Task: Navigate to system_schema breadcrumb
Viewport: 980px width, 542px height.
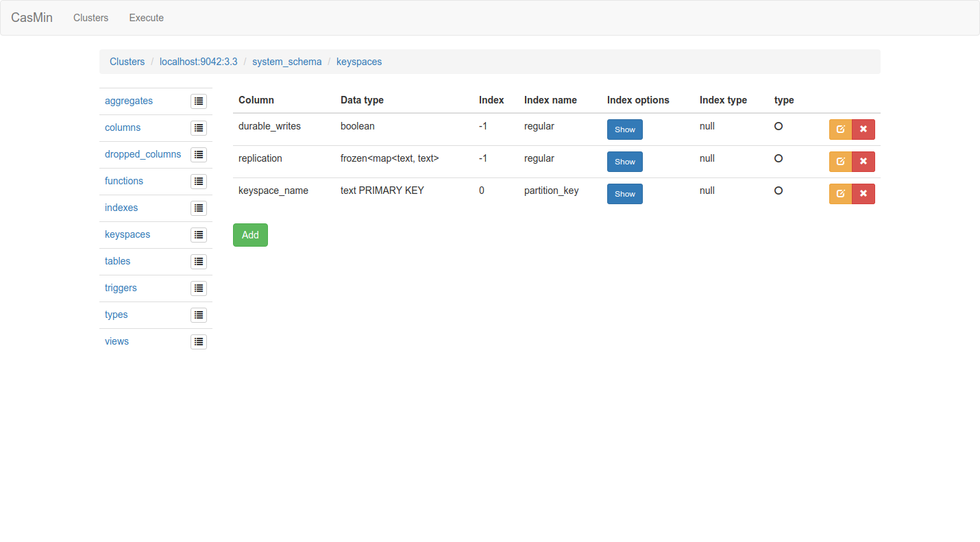Action: (x=287, y=62)
